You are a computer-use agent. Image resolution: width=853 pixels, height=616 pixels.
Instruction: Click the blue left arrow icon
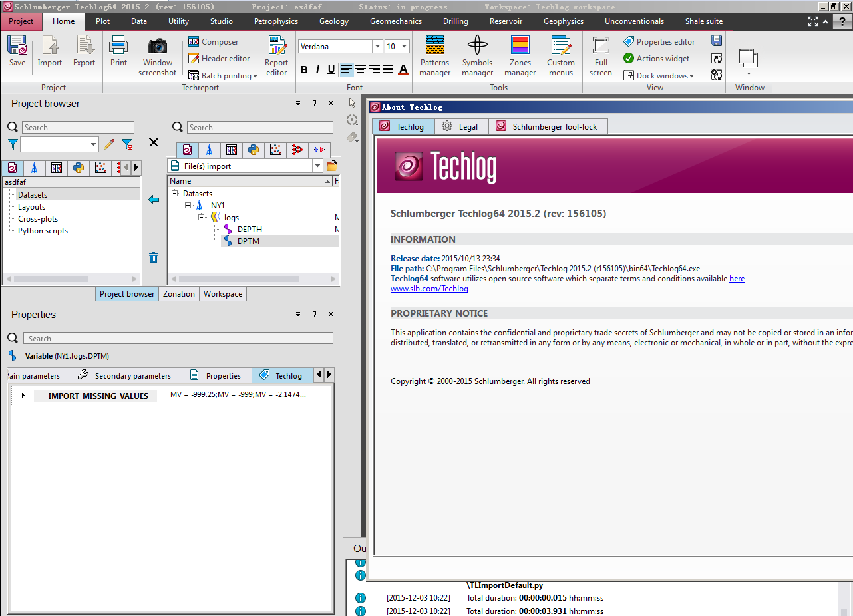click(154, 200)
